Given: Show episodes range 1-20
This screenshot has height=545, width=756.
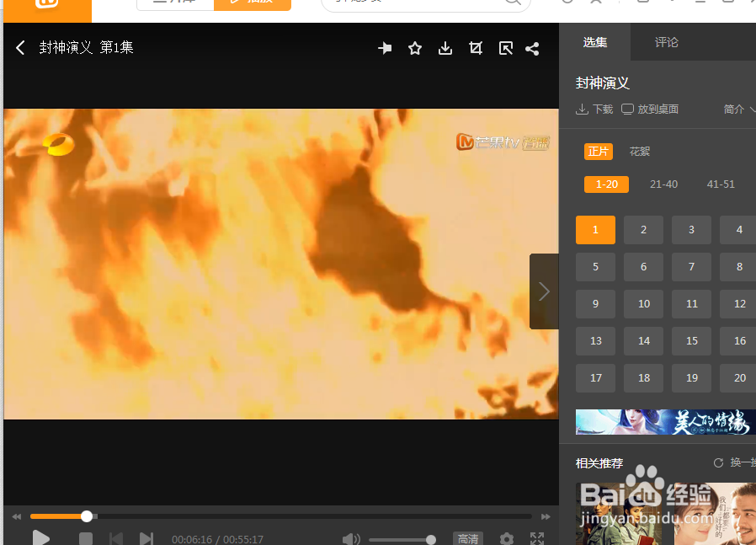Looking at the screenshot, I should coord(606,184).
